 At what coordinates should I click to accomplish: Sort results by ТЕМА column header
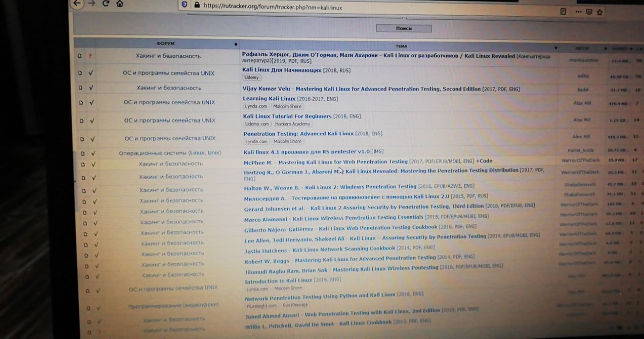coord(401,46)
